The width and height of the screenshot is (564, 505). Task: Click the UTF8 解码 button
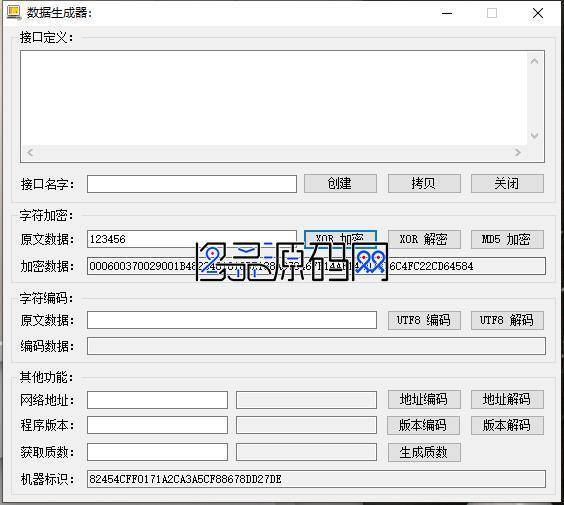(x=507, y=320)
